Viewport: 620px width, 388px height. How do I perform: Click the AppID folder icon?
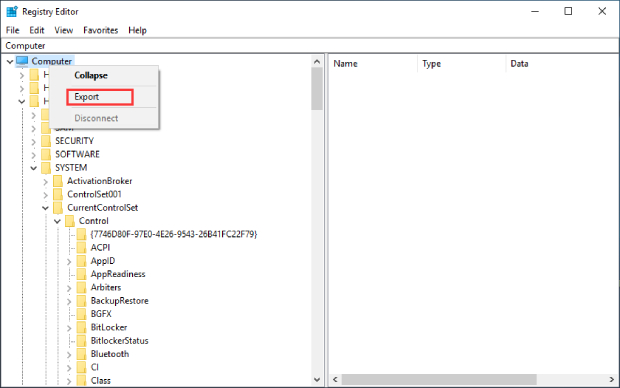[x=81, y=261]
